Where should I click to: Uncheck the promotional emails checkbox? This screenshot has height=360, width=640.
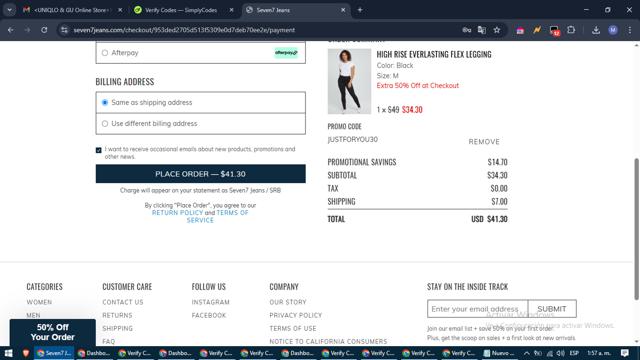click(x=98, y=150)
